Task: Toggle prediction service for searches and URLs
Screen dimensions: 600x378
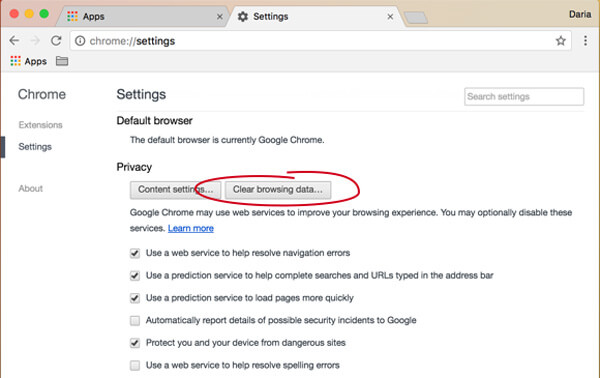Action: coord(135,275)
